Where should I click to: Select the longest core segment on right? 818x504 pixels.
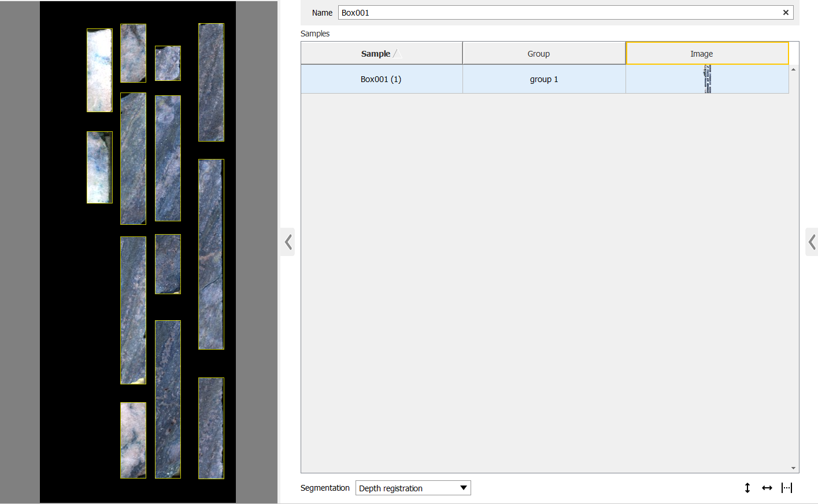tap(211, 254)
